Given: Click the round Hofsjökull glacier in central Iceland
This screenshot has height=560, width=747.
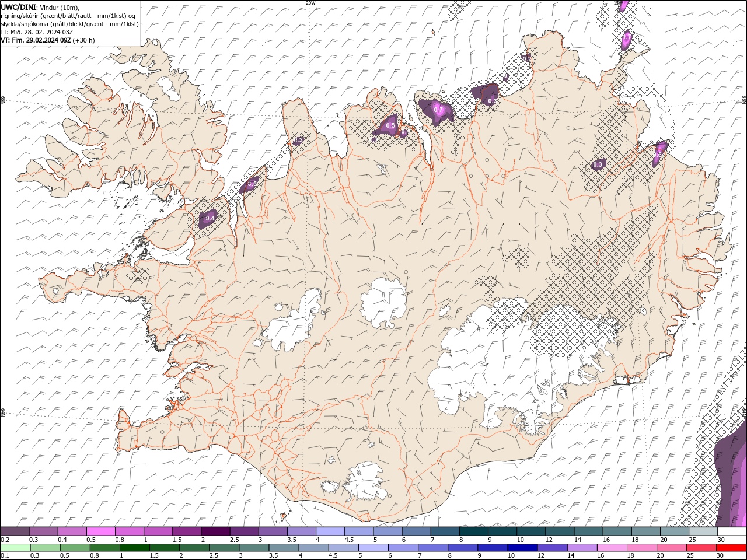Looking at the screenshot, I should [383, 303].
